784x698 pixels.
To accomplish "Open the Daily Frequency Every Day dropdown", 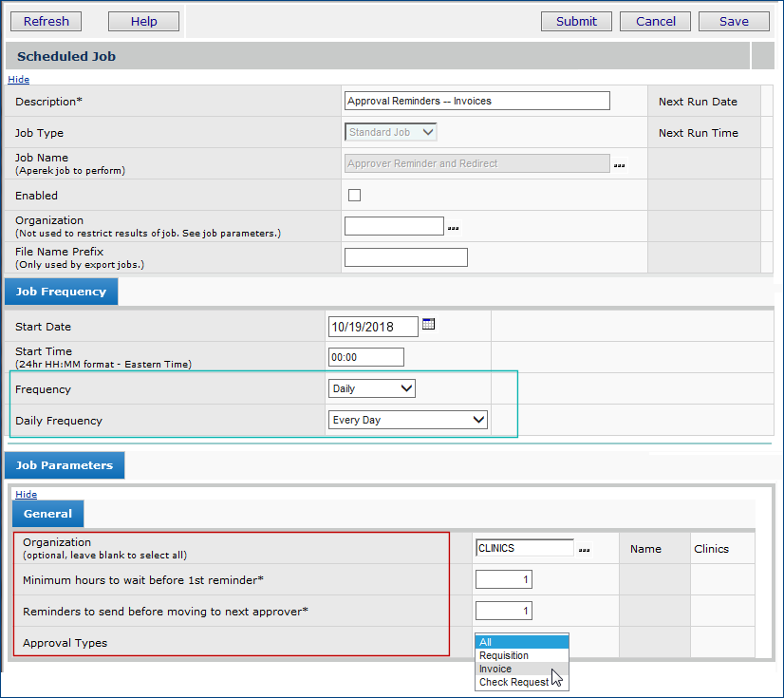I will tap(408, 420).
